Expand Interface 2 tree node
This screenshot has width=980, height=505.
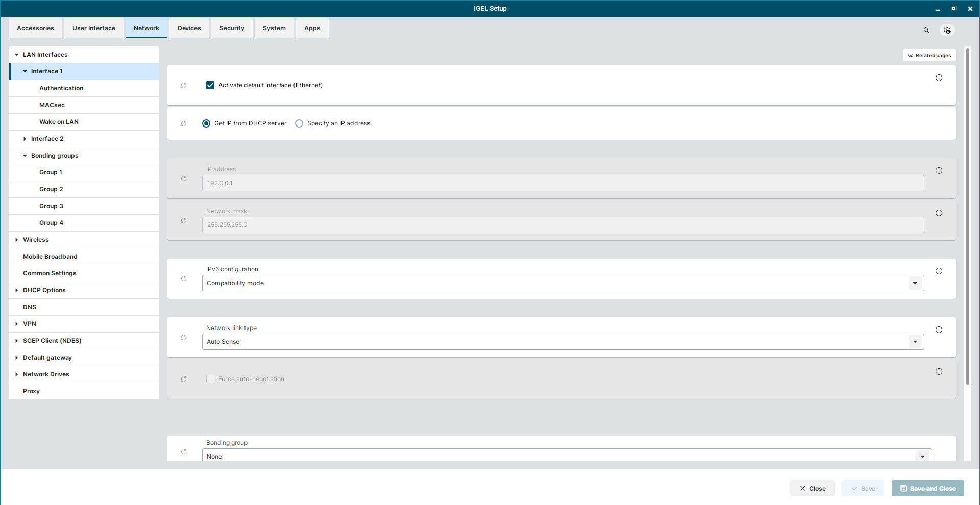point(25,139)
